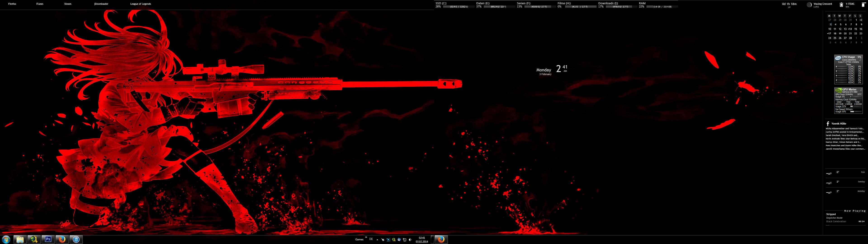Open Windows Explorer from the taskbar
The image size is (868, 244).
20,239
